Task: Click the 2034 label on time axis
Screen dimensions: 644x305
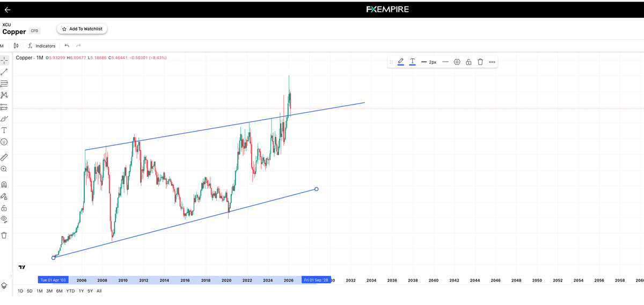Action: 371,280
